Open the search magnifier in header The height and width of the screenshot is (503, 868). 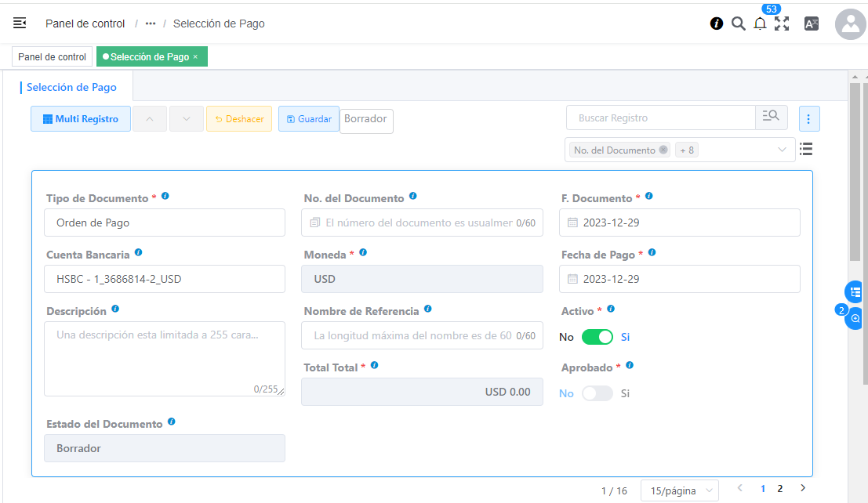738,24
